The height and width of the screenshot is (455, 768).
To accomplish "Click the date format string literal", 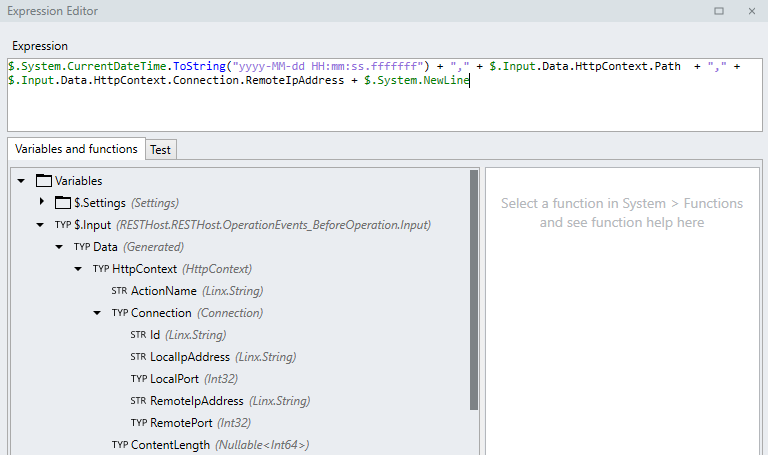I will pos(328,66).
